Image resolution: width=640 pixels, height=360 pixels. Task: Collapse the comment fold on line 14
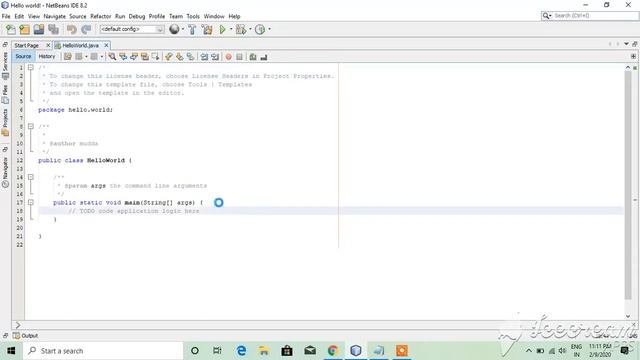31,177
